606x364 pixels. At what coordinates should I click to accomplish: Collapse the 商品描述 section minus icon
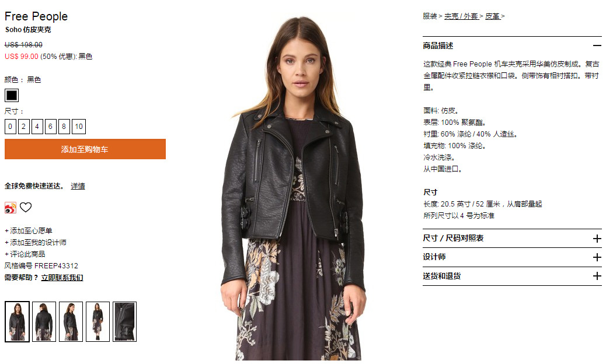[597, 45]
